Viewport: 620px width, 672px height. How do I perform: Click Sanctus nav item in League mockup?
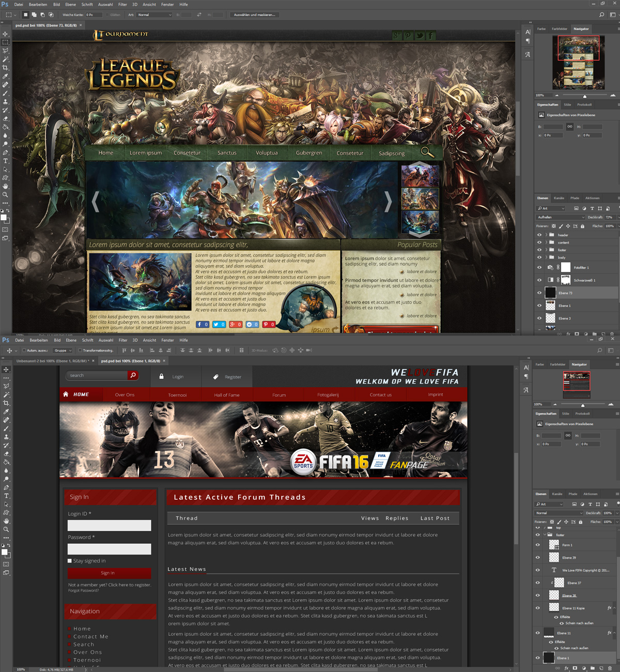coord(227,153)
